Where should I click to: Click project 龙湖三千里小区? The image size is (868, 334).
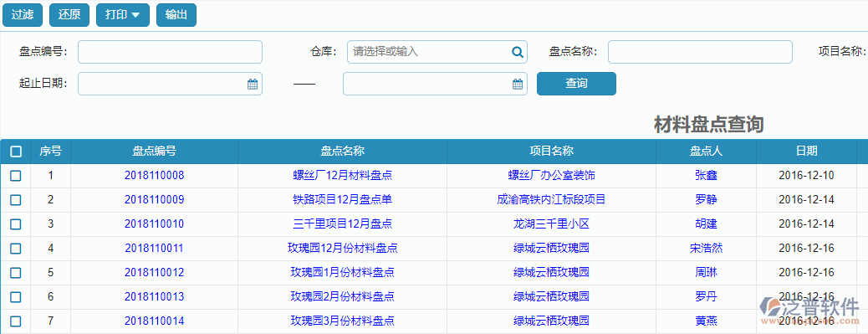[551, 224]
